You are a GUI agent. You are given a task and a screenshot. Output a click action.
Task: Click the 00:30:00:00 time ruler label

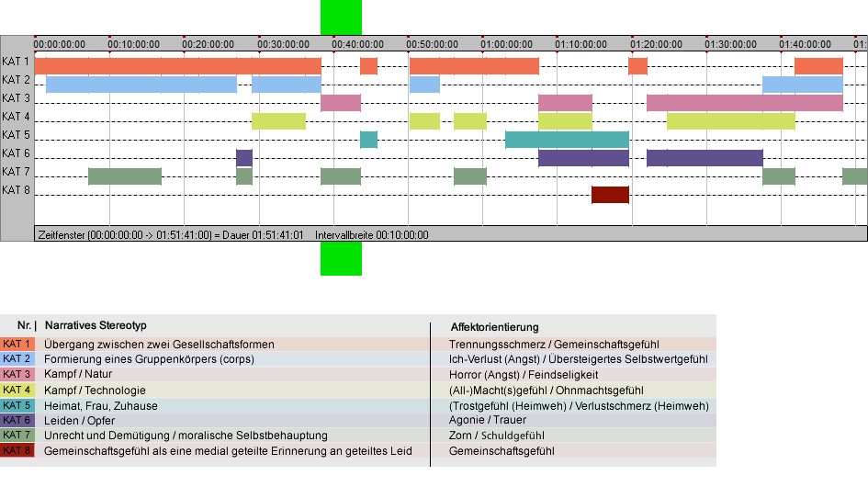[x=283, y=44]
